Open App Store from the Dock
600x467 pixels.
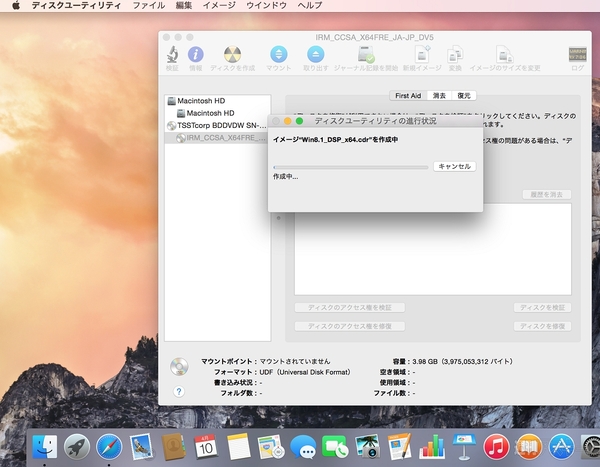tap(561, 446)
